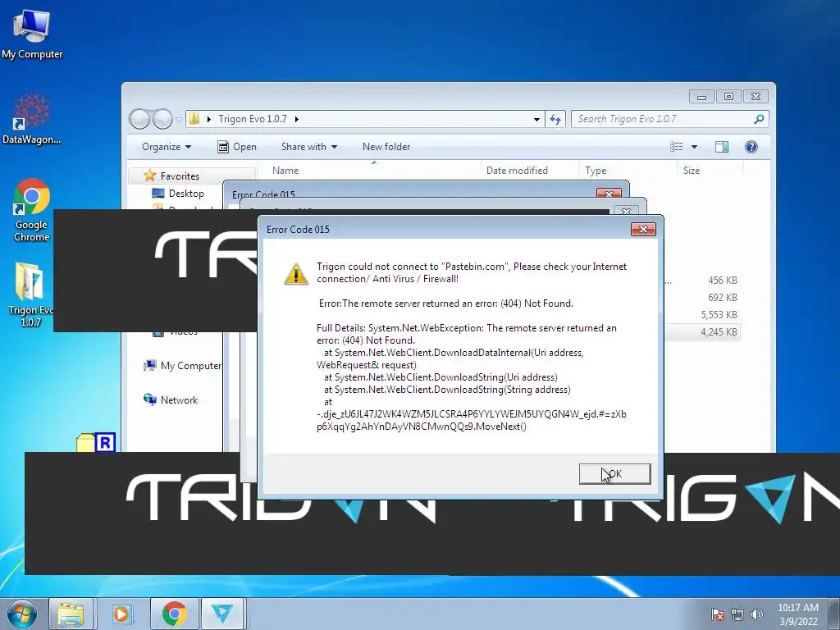Expand the breadcrumb arrow after Trigon Evo 1.0.7
The height and width of the screenshot is (630, 840).
click(296, 119)
